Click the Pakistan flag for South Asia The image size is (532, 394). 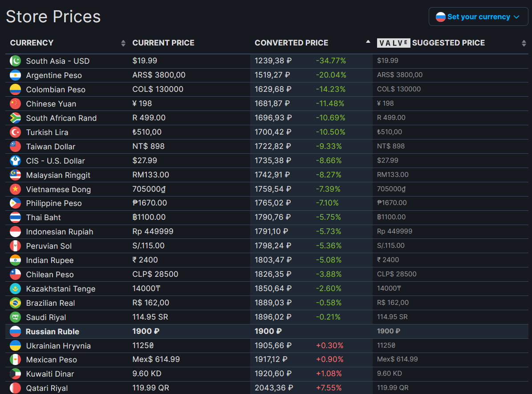pos(15,61)
